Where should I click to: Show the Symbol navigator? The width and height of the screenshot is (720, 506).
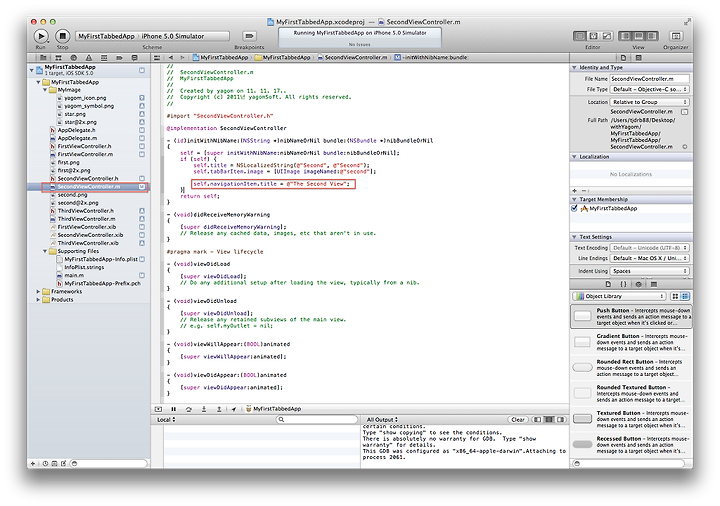click(x=58, y=58)
